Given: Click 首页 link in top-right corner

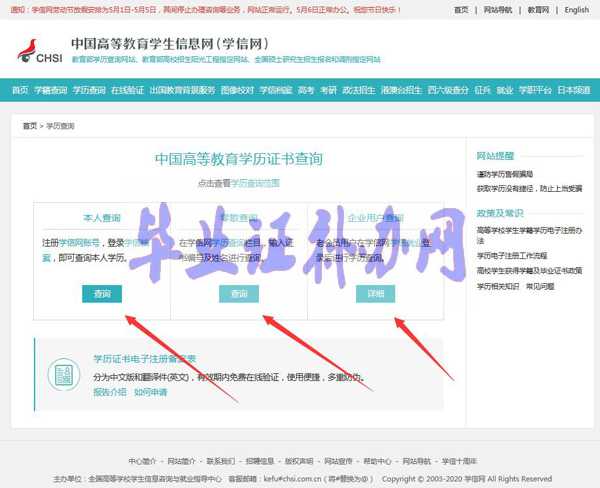Looking at the screenshot, I should tap(460, 10).
